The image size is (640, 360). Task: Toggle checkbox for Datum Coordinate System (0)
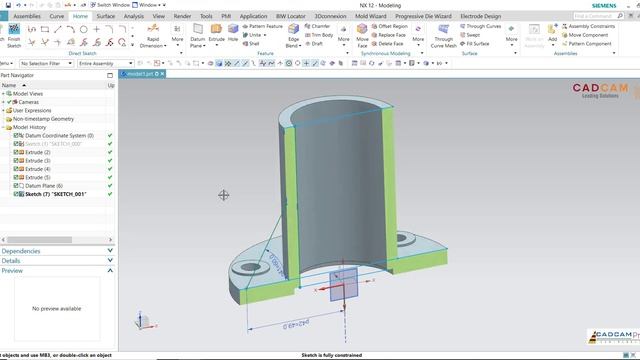pos(16,136)
